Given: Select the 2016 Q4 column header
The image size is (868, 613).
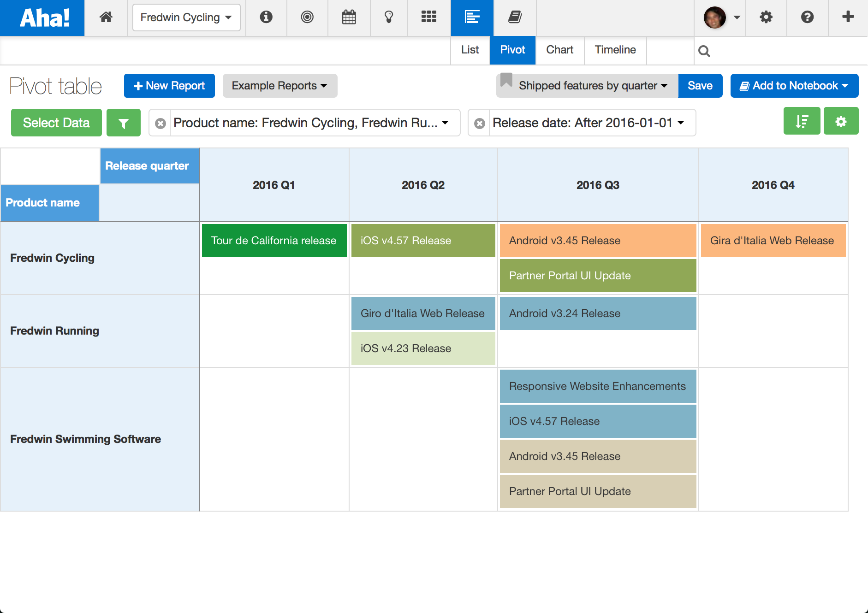Looking at the screenshot, I should tap(773, 185).
